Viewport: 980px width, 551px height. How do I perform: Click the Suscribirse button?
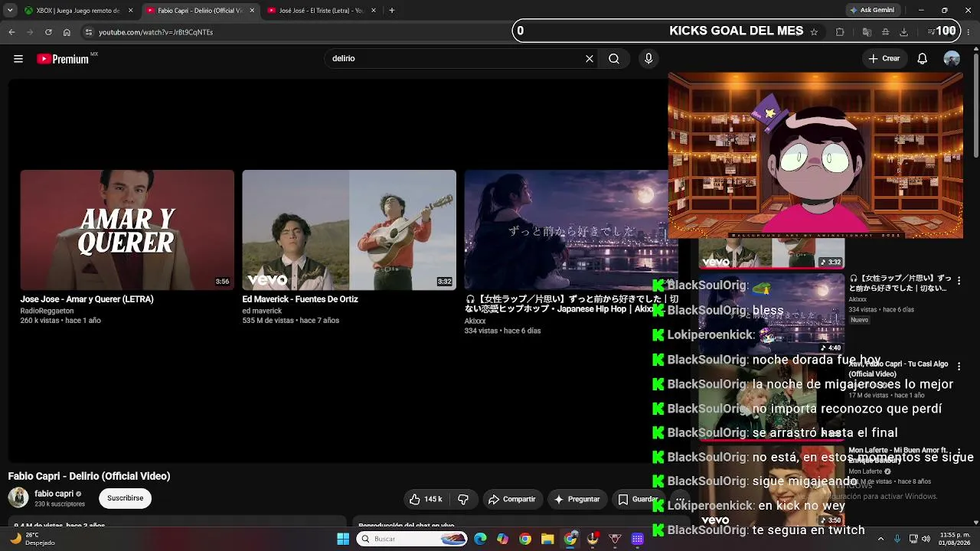tap(126, 498)
